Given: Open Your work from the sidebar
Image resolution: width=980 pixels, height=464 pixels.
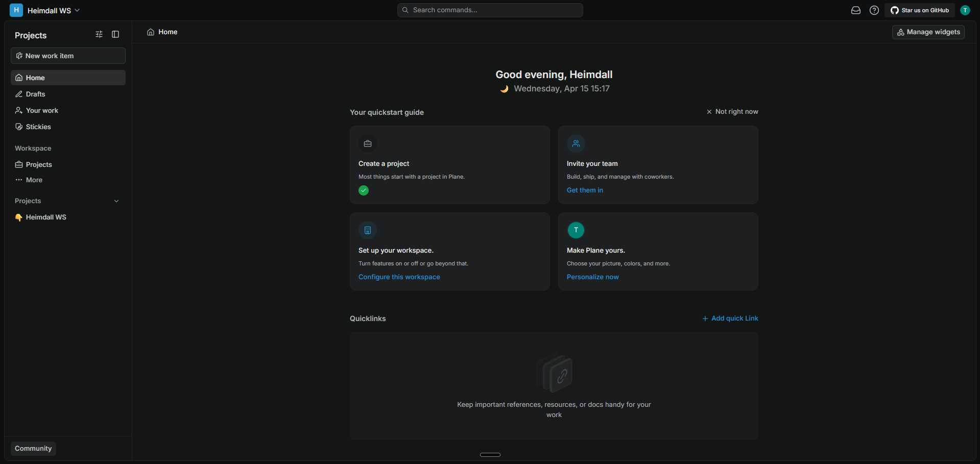Looking at the screenshot, I should click(41, 110).
